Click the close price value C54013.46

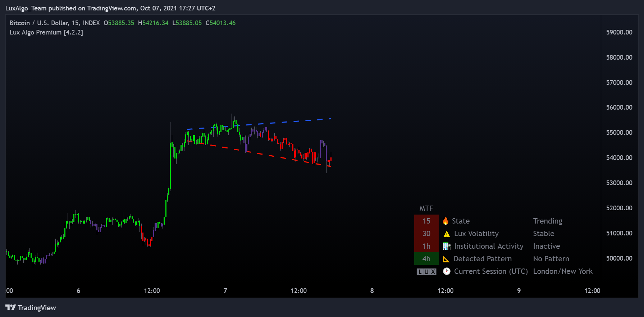(220, 23)
